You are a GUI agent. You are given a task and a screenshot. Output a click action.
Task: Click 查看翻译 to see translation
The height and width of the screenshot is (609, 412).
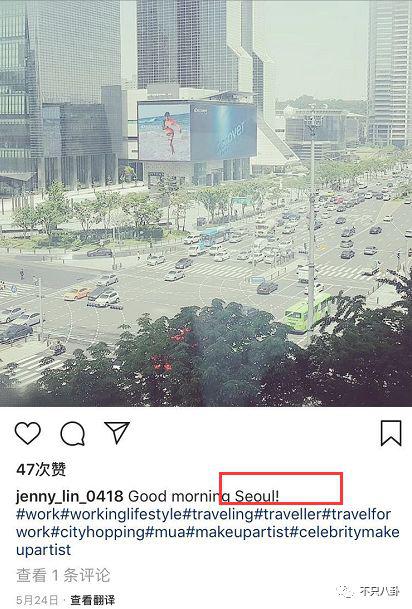(x=92, y=600)
